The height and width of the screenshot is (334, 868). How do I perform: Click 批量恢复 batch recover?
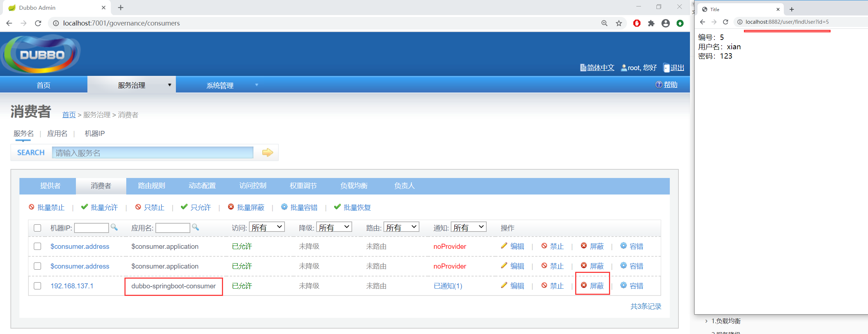tap(353, 207)
